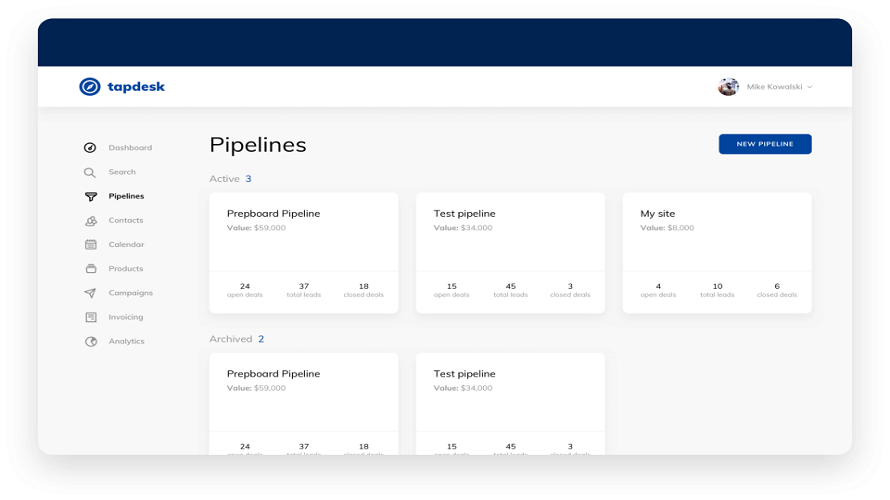Go to the Dashboard menu item

pyautogui.click(x=130, y=148)
